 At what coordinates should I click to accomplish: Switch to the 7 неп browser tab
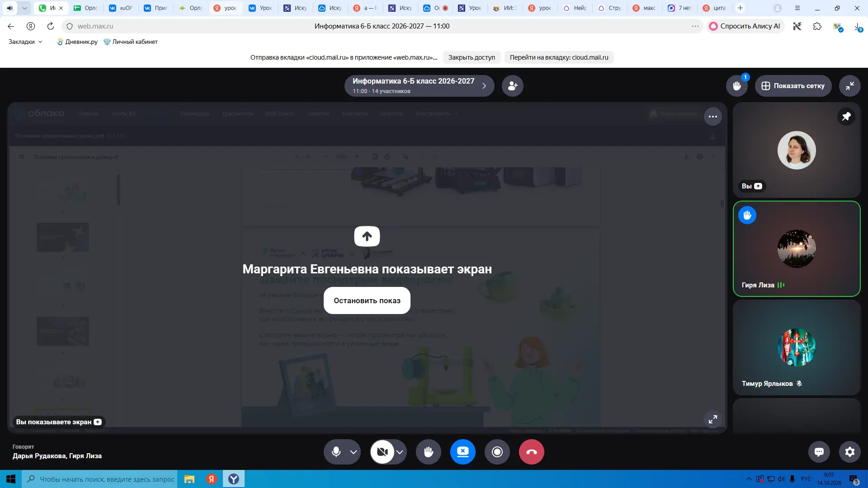680,8
